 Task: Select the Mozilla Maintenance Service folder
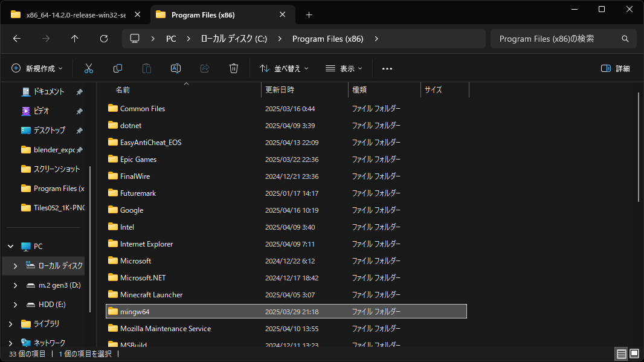click(286, 329)
